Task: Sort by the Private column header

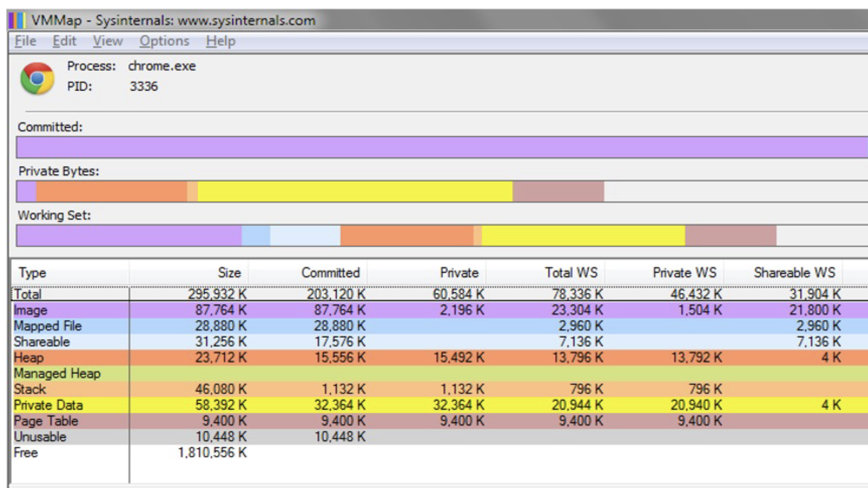Action: pos(427,273)
